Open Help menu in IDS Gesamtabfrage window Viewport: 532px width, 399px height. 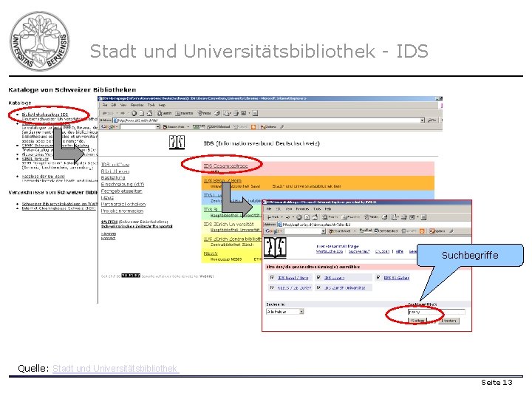(x=328, y=209)
